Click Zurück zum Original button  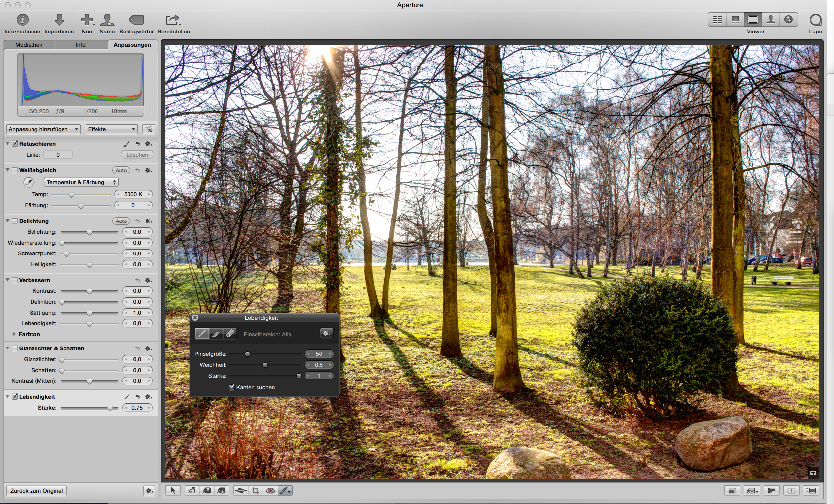(36, 491)
